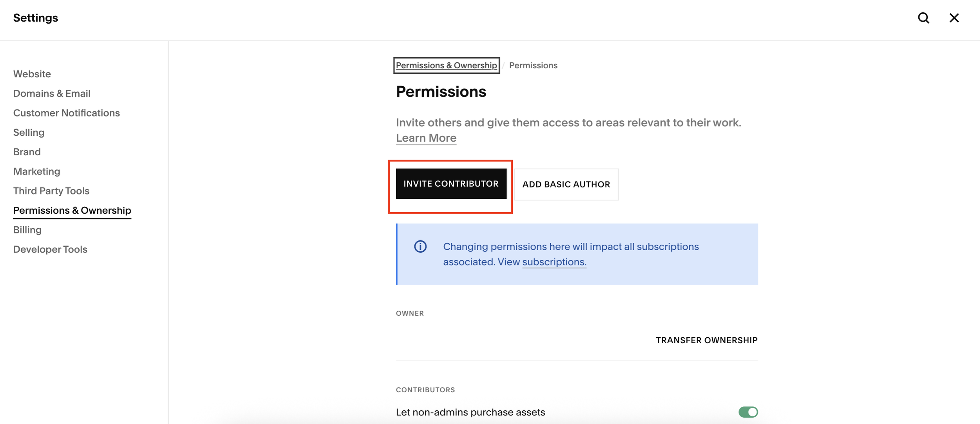Open Website settings in the sidebar
The width and height of the screenshot is (980, 424).
click(32, 74)
